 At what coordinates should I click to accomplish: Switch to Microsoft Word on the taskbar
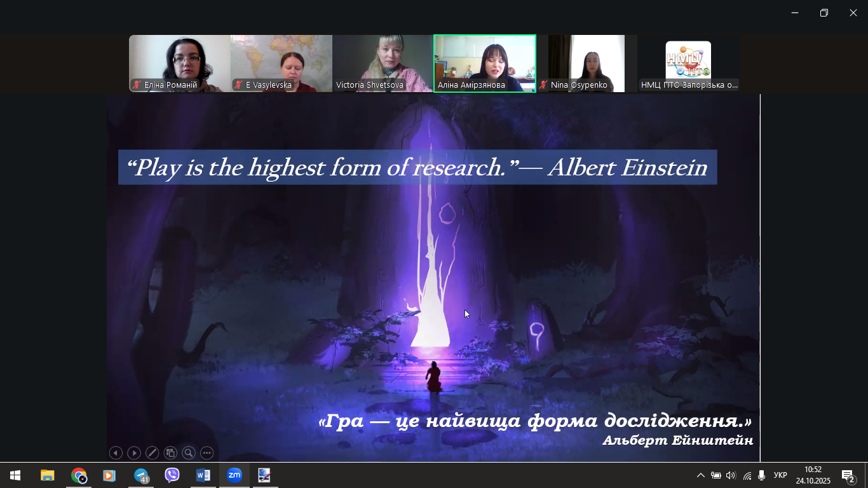[203, 475]
